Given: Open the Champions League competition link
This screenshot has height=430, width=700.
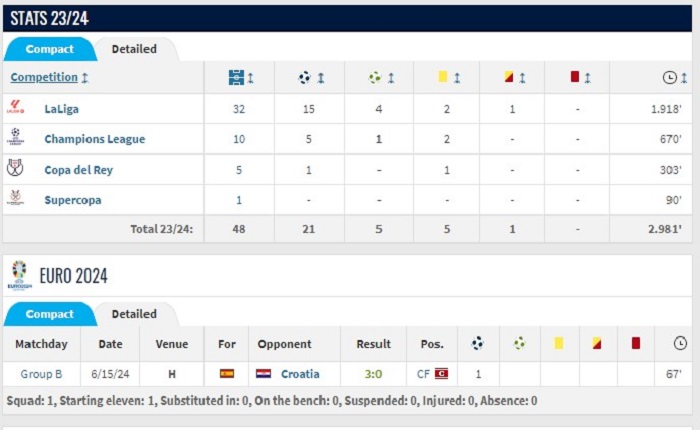Looking at the screenshot, I should (95, 139).
